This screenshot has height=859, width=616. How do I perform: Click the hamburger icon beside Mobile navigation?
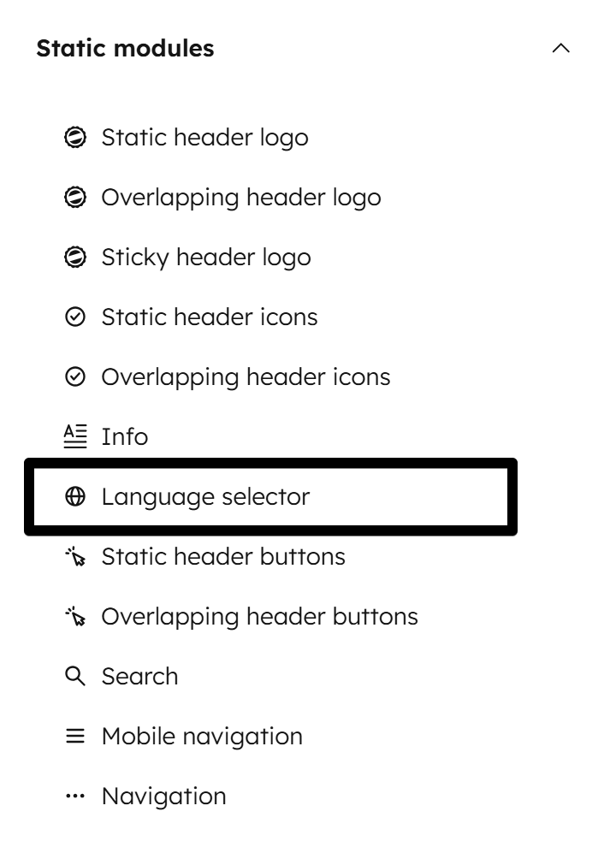(x=78, y=735)
